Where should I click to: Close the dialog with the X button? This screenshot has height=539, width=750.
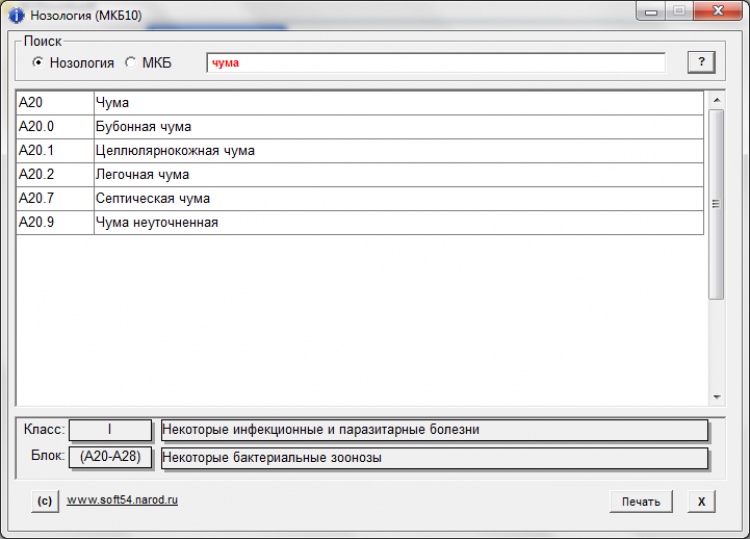pos(702,501)
